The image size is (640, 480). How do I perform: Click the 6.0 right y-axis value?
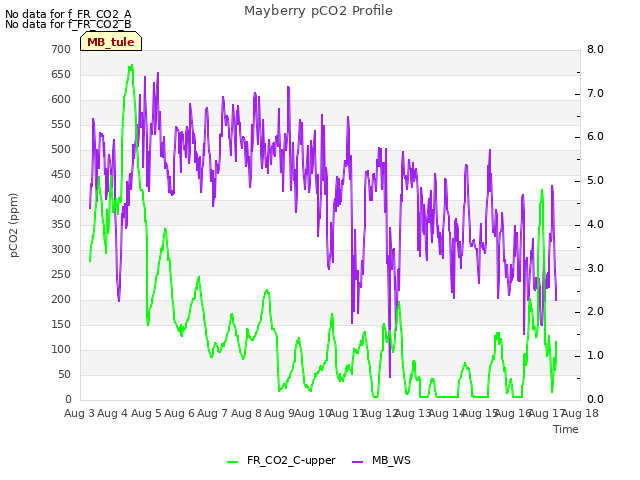click(595, 137)
